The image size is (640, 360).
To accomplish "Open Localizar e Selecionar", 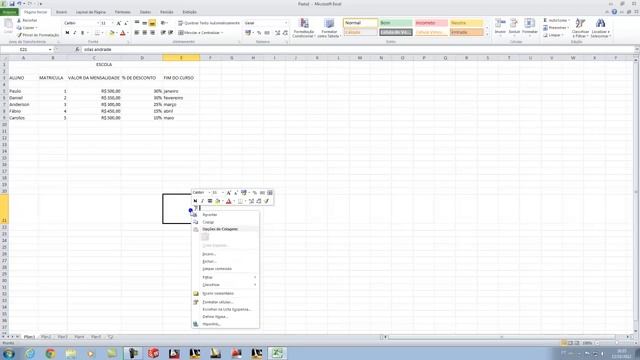I will tap(600, 28).
